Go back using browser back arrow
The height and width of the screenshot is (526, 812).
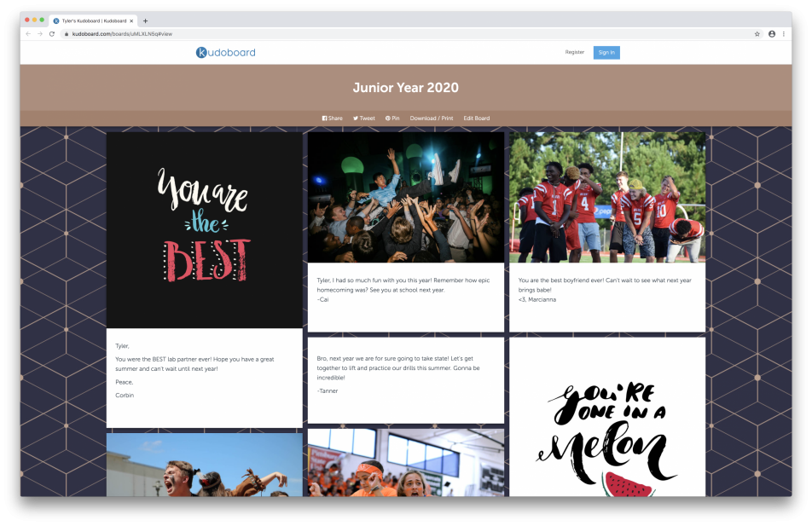pyautogui.click(x=28, y=34)
